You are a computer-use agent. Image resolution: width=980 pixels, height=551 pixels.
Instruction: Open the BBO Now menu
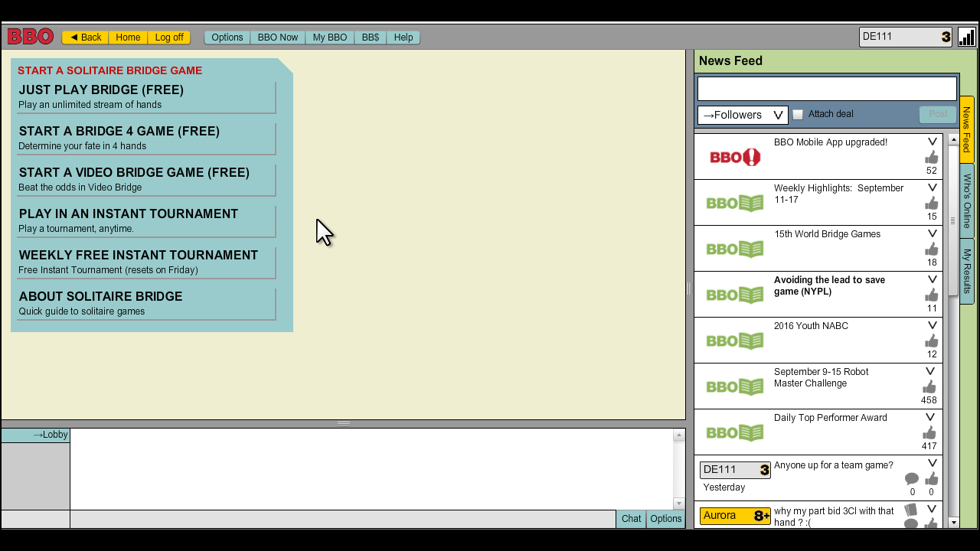[278, 37]
